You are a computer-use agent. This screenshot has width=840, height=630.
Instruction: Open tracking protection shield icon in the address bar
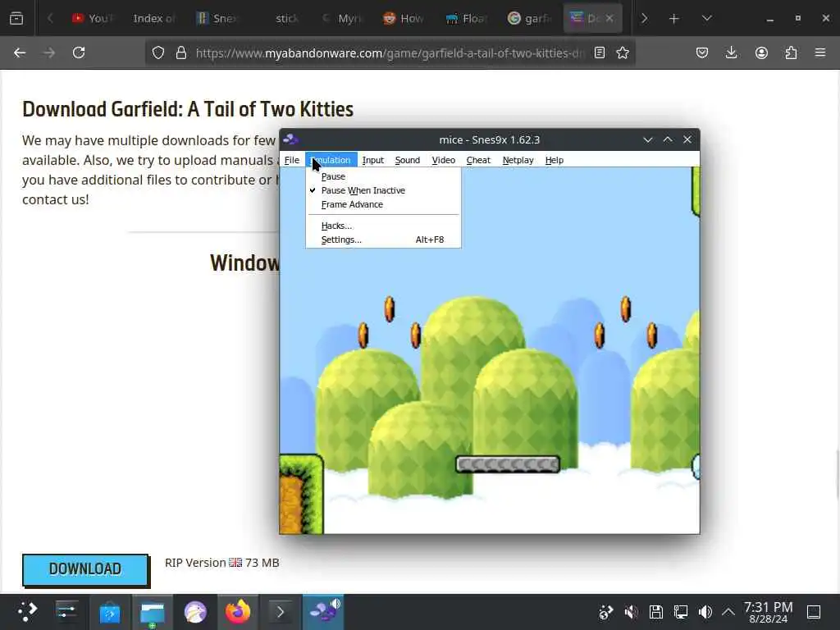pyautogui.click(x=158, y=52)
